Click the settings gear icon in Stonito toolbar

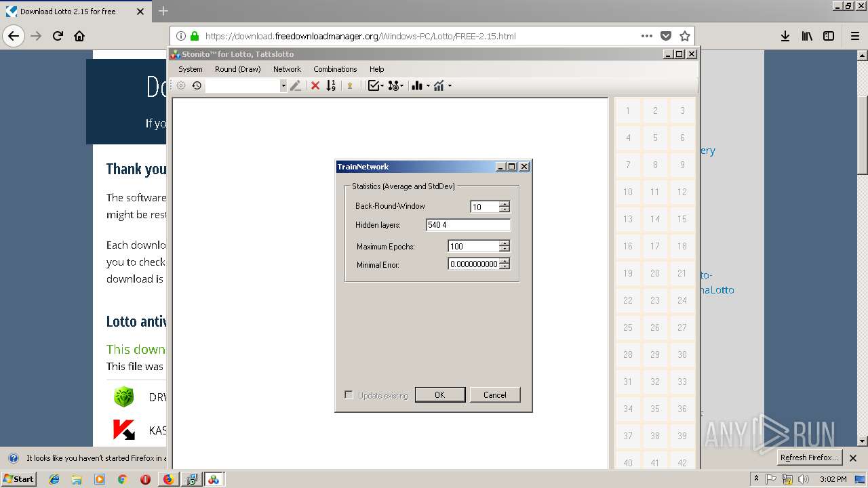coord(181,85)
